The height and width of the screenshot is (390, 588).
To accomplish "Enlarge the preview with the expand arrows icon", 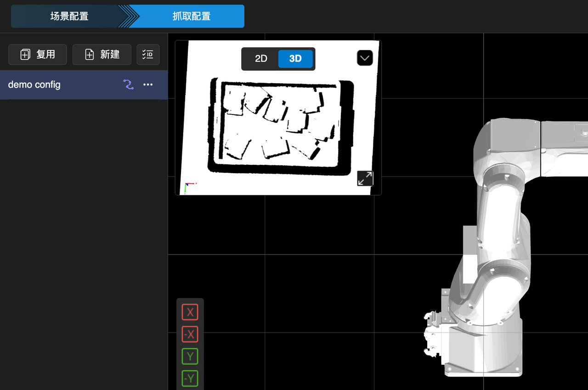I will click(365, 178).
